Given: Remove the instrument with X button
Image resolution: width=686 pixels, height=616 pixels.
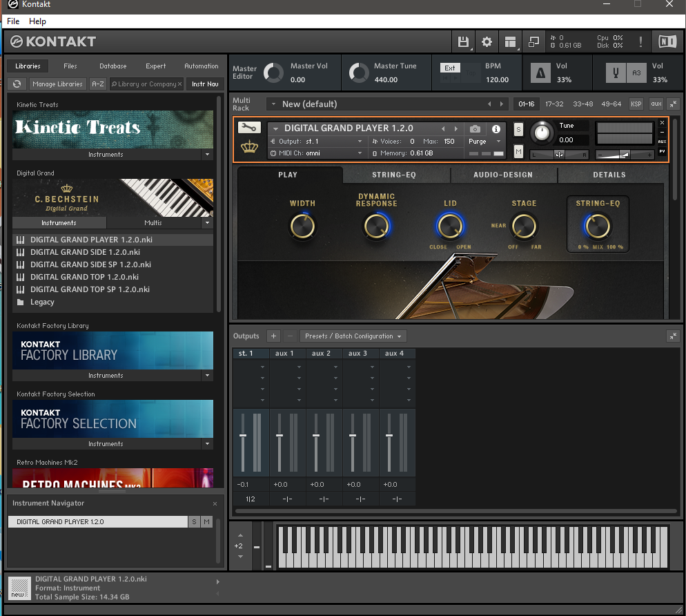Looking at the screenshot, I should point(662,123).
